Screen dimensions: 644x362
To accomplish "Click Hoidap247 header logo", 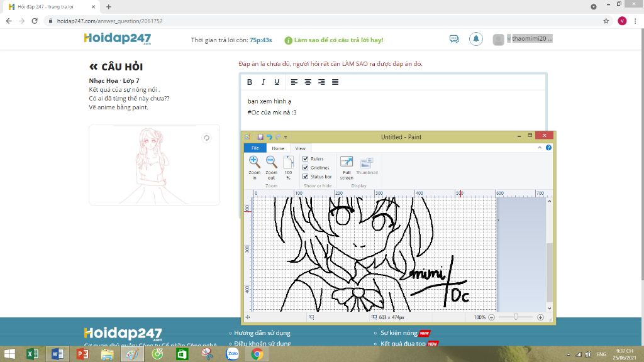I will click(118, 38).
